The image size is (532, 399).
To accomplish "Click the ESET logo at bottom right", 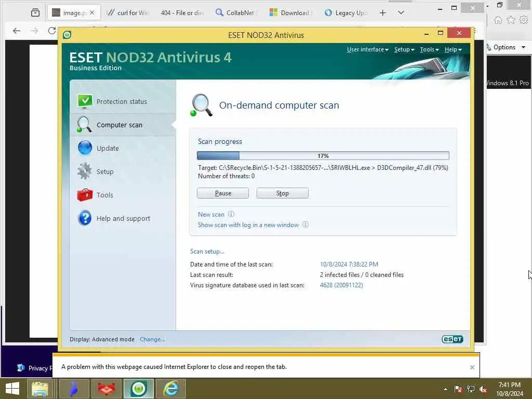I will click(x=453, y=339).
